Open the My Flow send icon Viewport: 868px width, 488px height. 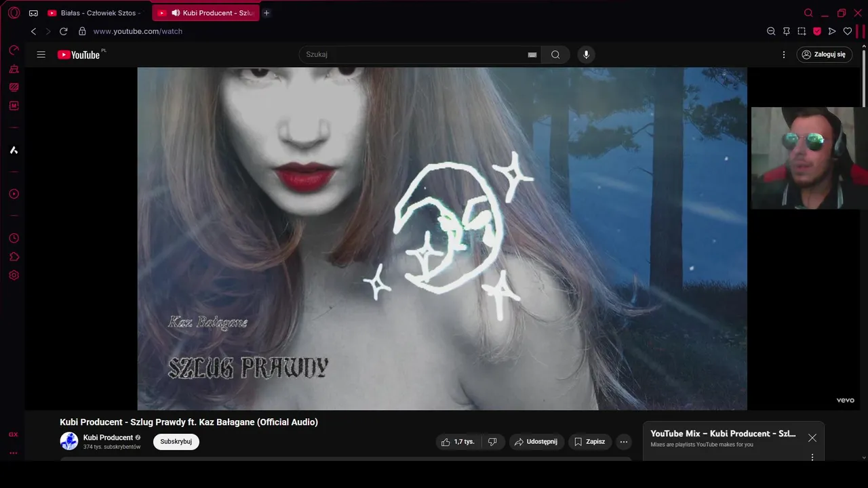tap(832, 31)
